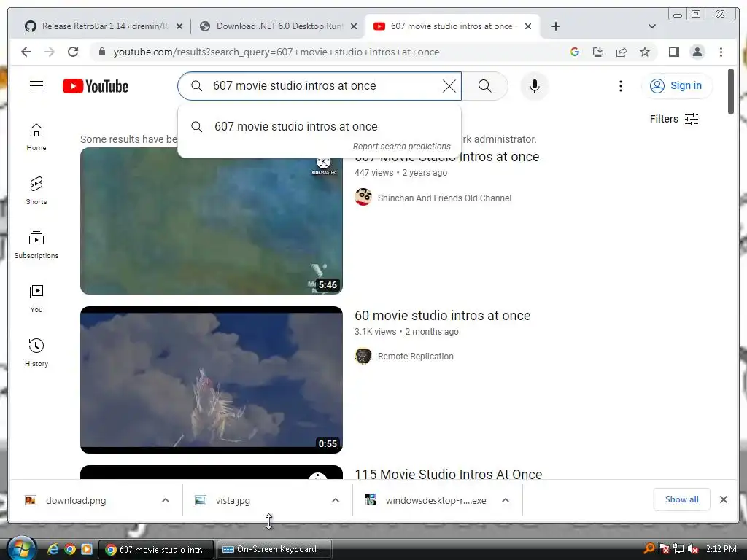Click the browser address bar URL
This screenshot has height=560, width=747.
276,52
